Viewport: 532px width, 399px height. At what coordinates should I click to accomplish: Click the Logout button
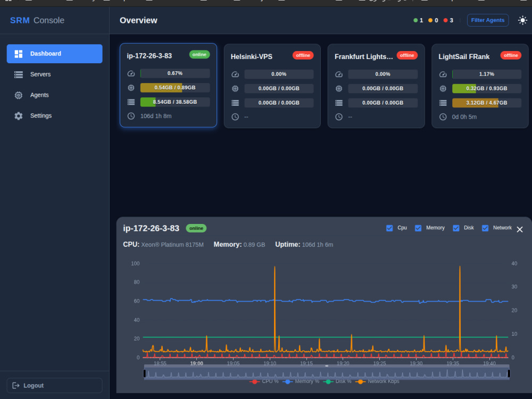point(54,385)
